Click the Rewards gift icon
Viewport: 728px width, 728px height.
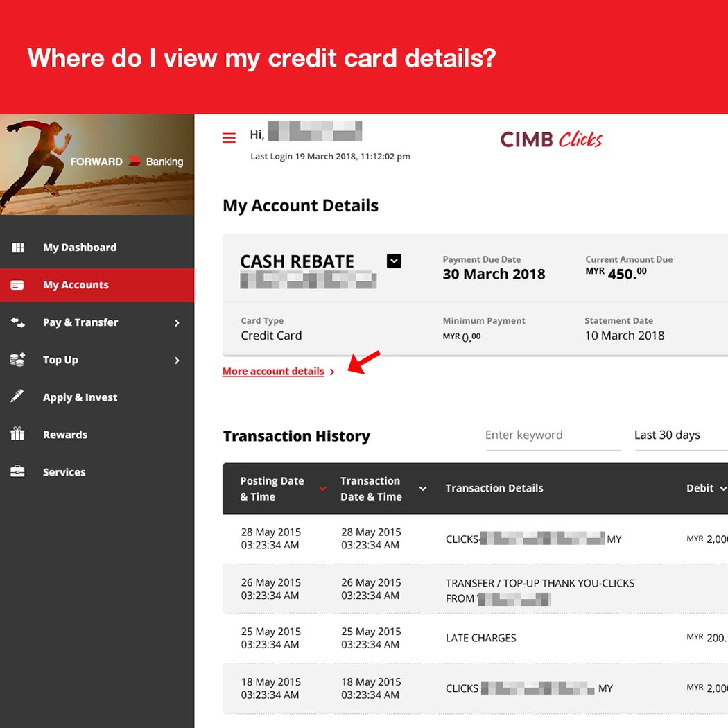tap(17, 433)
